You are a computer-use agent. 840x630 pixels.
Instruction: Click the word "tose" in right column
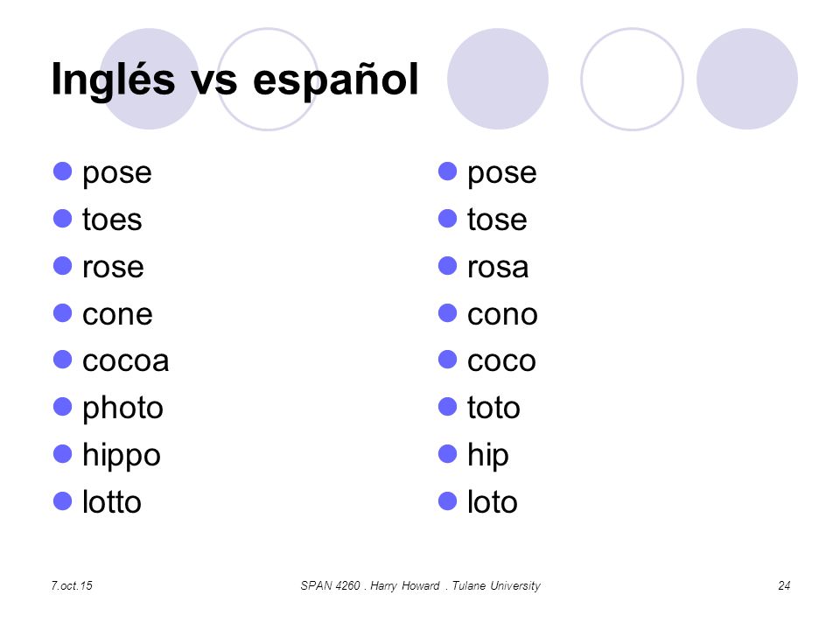497,220
